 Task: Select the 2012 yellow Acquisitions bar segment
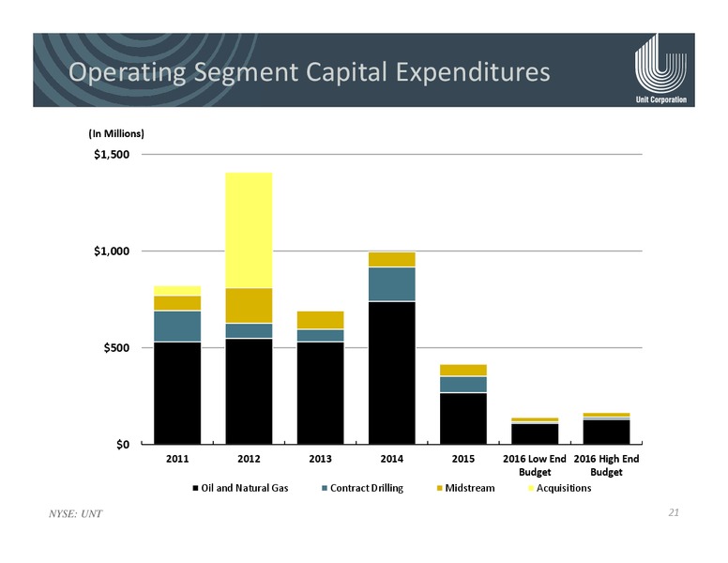249,230
